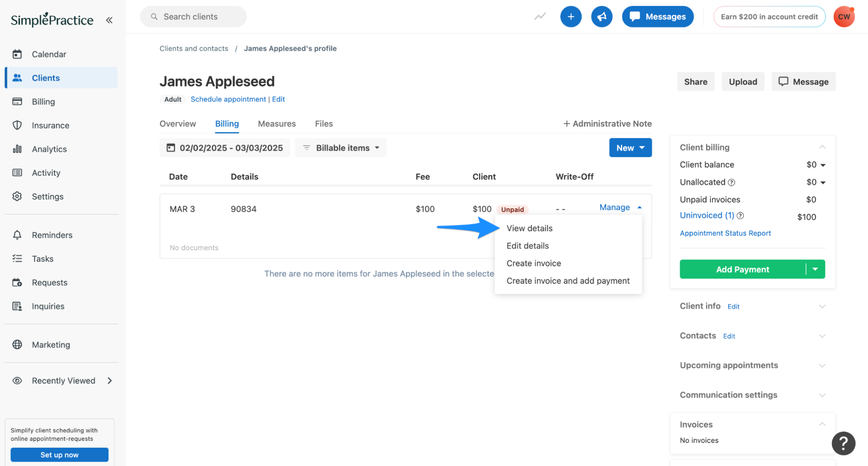Choose Create invoice and add payment
The width and height of the screenshot is (868, 466).
pos(568,281)
